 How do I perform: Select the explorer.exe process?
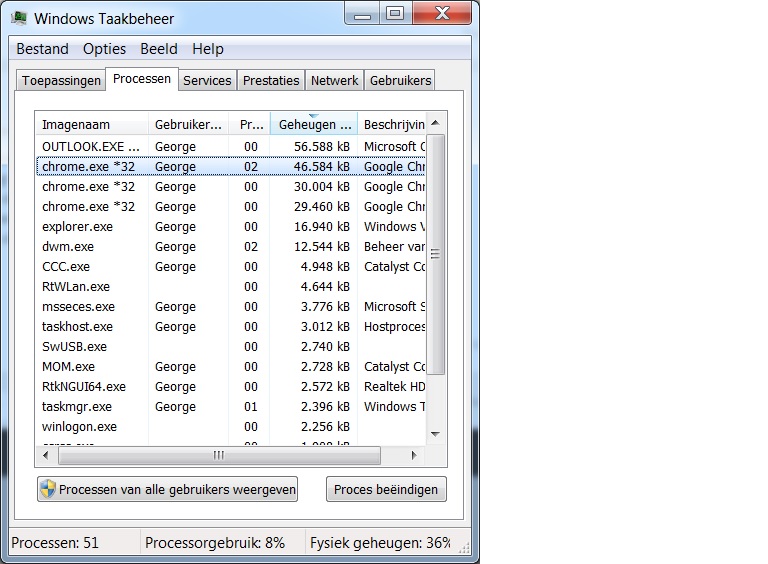pos(231,227)
